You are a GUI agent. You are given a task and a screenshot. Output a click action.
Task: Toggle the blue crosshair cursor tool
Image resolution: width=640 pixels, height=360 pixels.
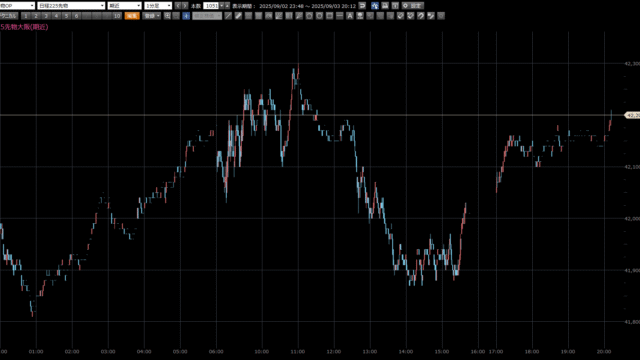tap(186, 16)
